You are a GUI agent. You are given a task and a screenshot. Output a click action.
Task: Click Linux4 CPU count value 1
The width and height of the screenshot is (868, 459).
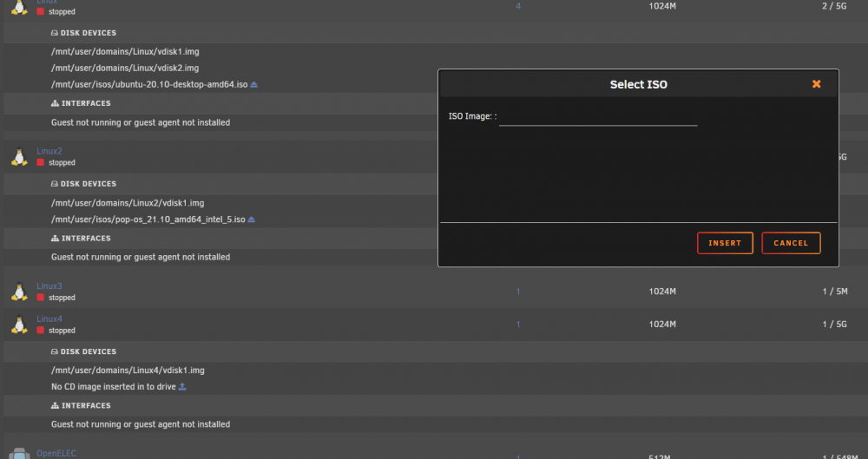pos(518,324)
